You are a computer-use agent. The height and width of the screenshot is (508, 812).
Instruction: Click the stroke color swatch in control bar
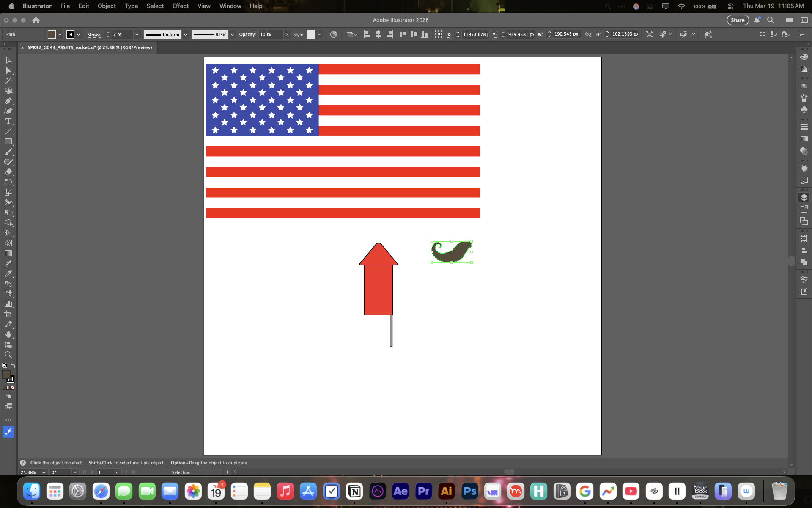(x=71, y=34)
